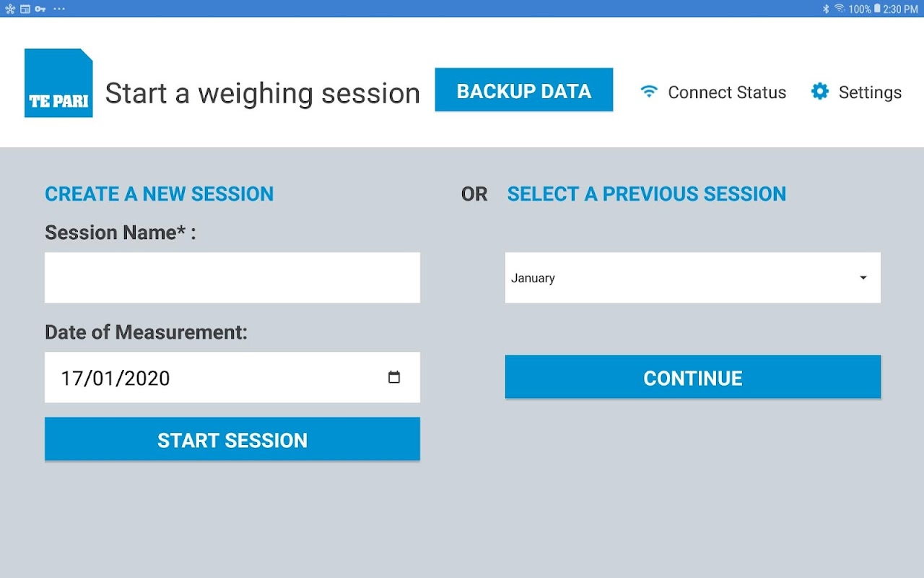
Task: Click CONTINUE to load previous session
Action: pos(692,377)
